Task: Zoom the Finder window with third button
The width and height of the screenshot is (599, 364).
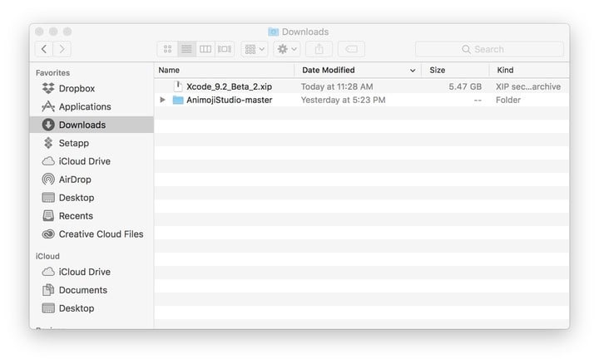Action: click(67, 32)
